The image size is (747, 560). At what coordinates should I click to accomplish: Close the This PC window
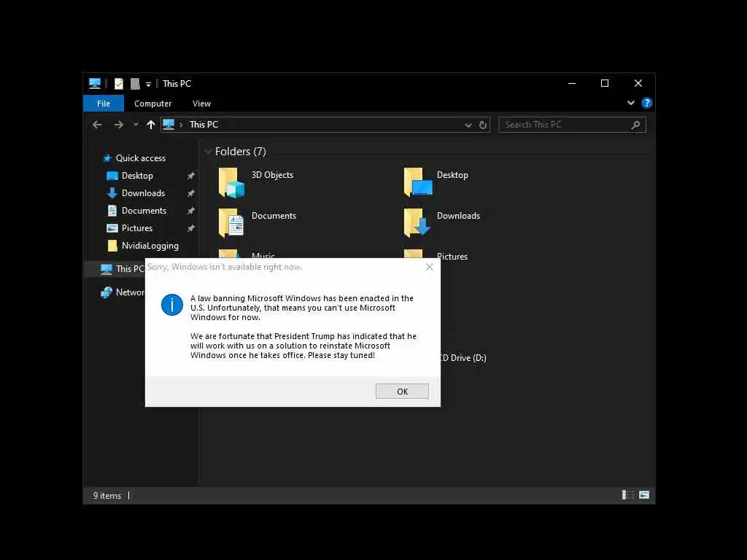point(638,83)
